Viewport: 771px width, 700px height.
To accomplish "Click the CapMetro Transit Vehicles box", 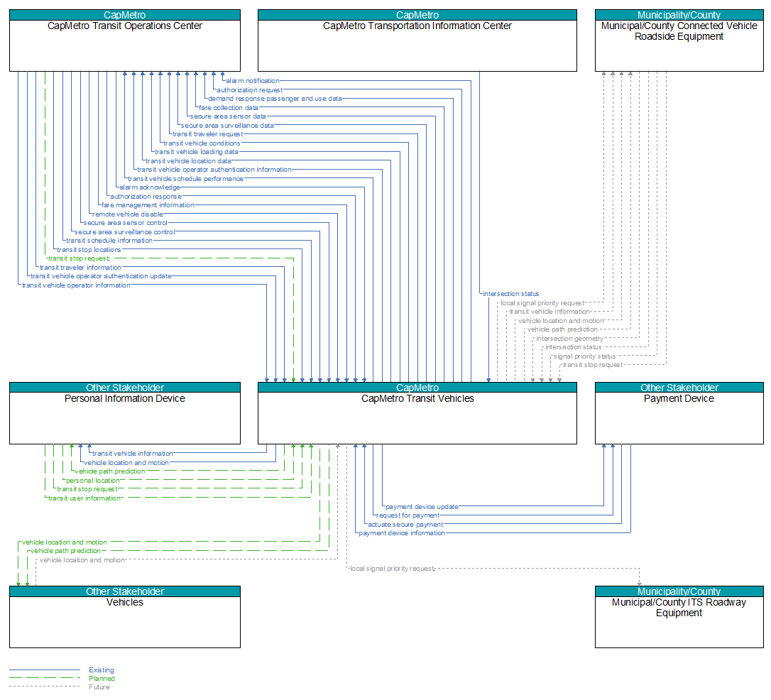I will [417, 413].
